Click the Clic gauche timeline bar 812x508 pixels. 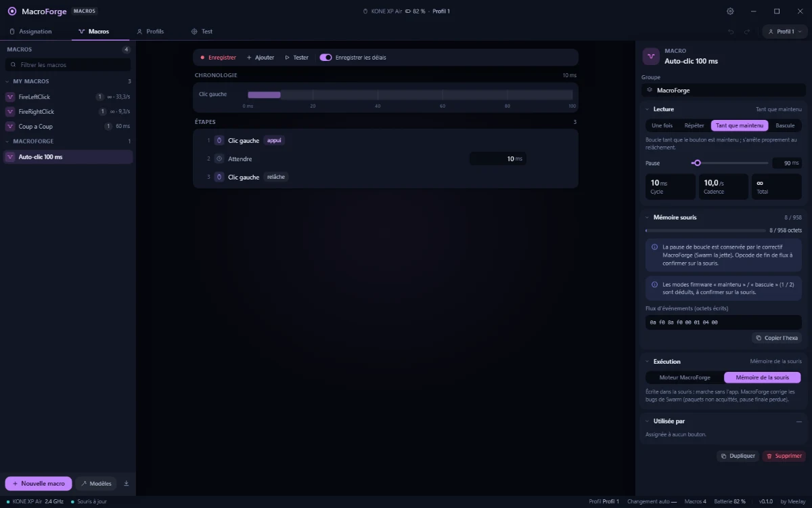pos(264,95)
